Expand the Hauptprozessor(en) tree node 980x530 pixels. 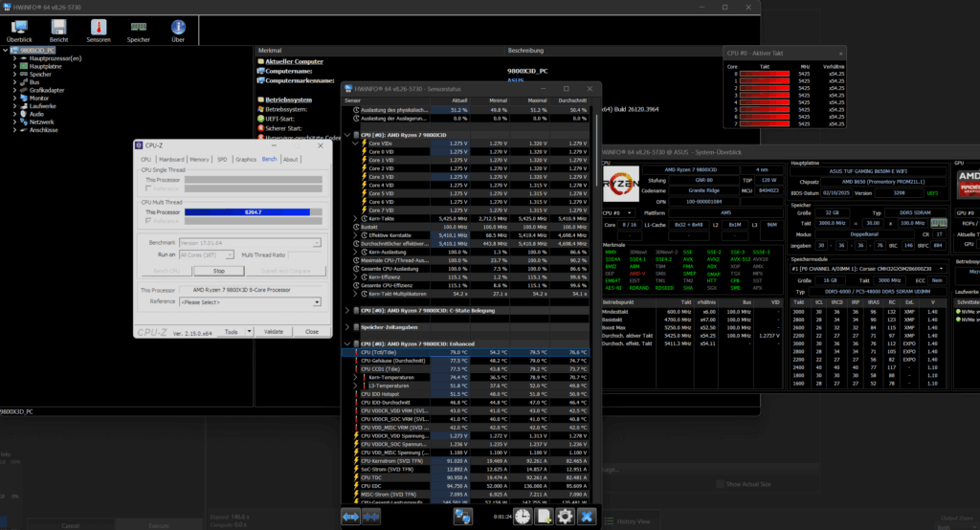(15, 58)
